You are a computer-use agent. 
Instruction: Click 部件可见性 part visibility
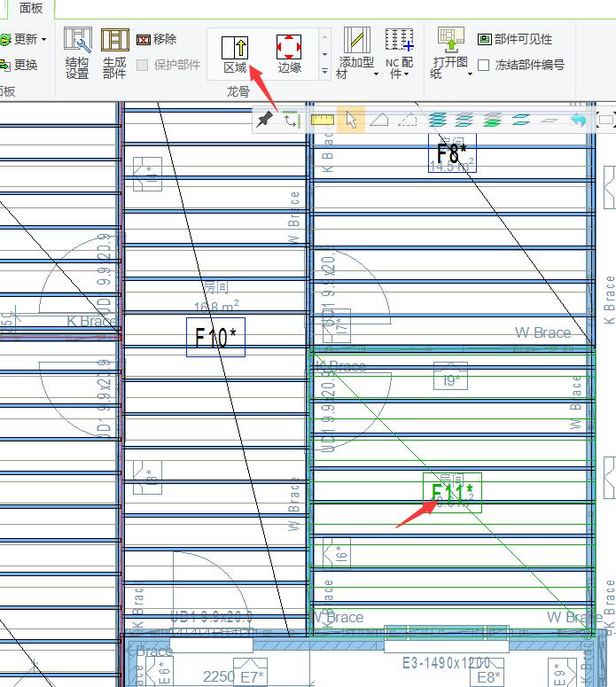point(515,39)
